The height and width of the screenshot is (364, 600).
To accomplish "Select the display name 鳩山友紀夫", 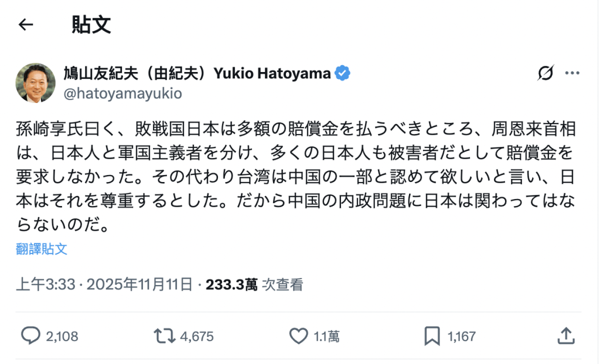I will (135, 73).
